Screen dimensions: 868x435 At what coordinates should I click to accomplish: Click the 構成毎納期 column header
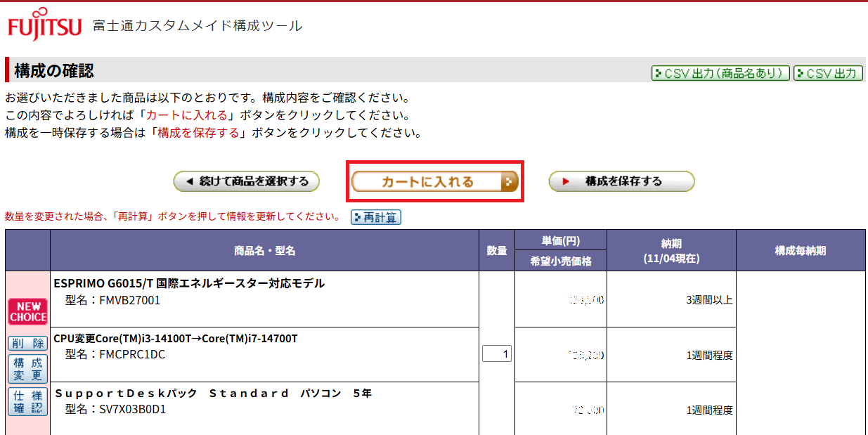[800, 251]
